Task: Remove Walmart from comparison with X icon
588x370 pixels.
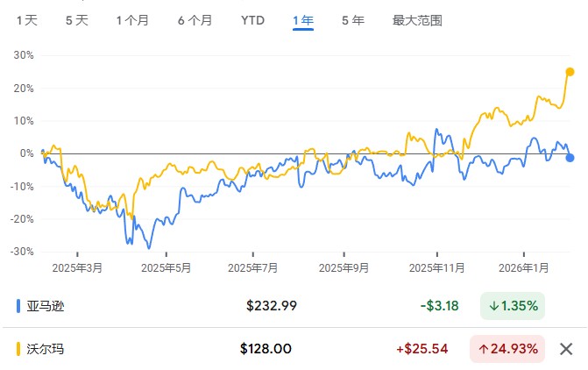Action: (x=566, y=349)
